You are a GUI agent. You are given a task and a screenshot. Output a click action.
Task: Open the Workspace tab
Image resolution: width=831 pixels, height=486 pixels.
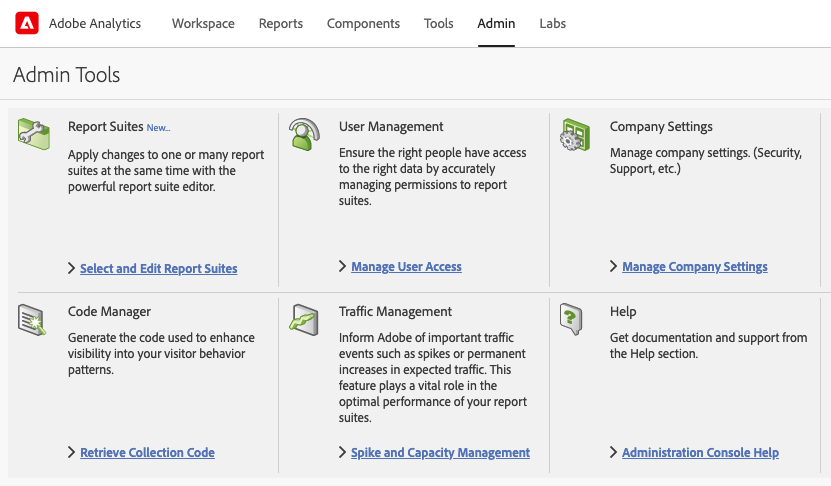[203, 23]
